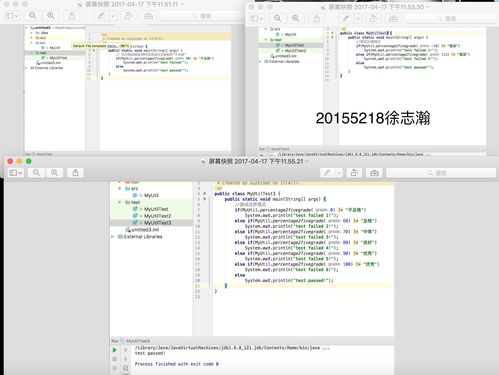Click the 'test passed!' console output line
The image size is (499, 375).
click(150, 353)
